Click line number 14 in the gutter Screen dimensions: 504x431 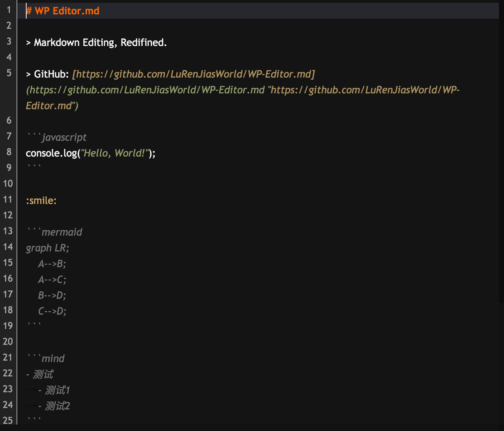[8, 247]
